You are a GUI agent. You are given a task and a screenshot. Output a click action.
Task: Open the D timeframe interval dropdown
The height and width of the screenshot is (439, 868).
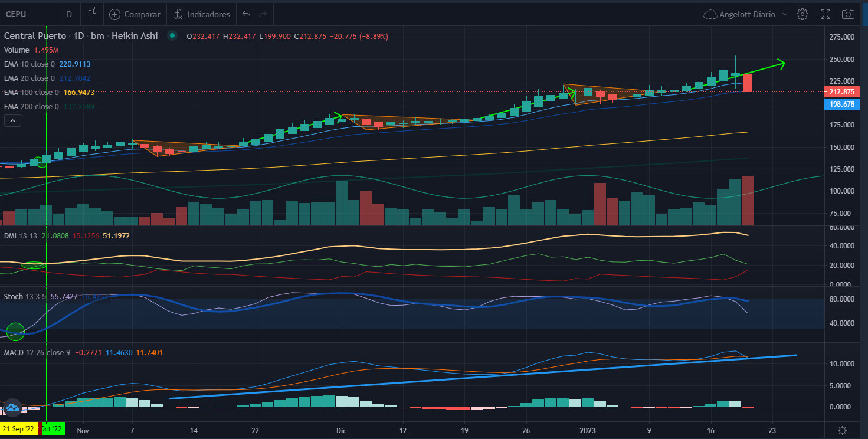point(69,14)
